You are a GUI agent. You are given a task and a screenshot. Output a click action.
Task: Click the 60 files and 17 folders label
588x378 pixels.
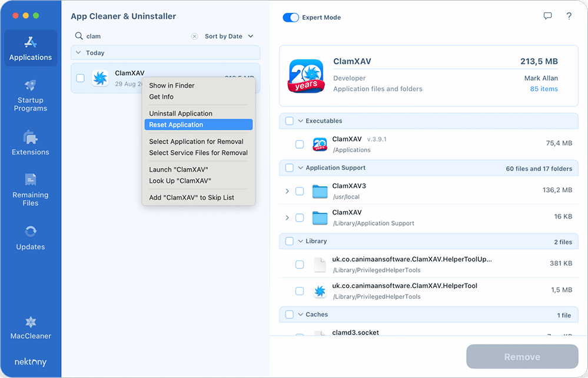tap(539, 169)
